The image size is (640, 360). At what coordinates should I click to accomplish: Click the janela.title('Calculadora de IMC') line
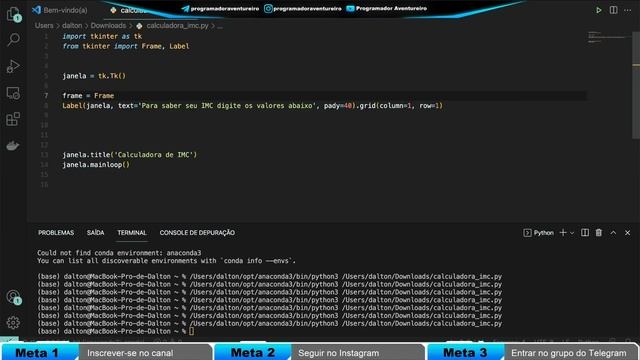pyautogui.click(x=129, y=155)
